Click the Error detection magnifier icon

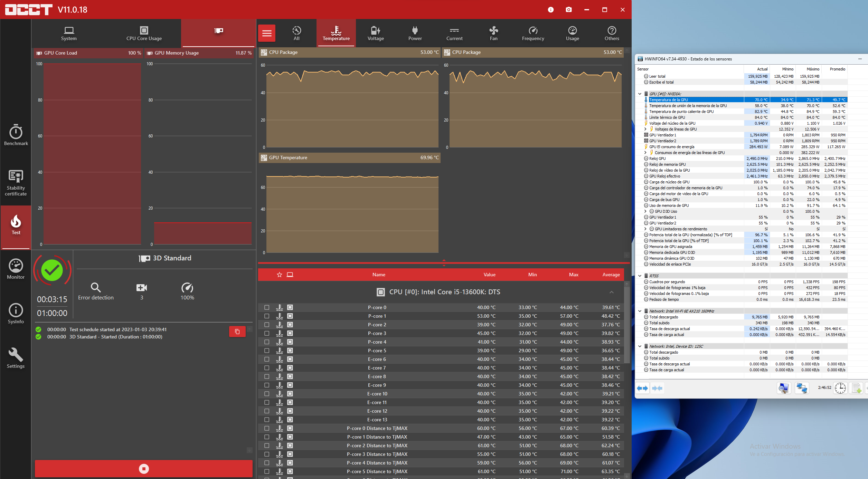[96, 287]
